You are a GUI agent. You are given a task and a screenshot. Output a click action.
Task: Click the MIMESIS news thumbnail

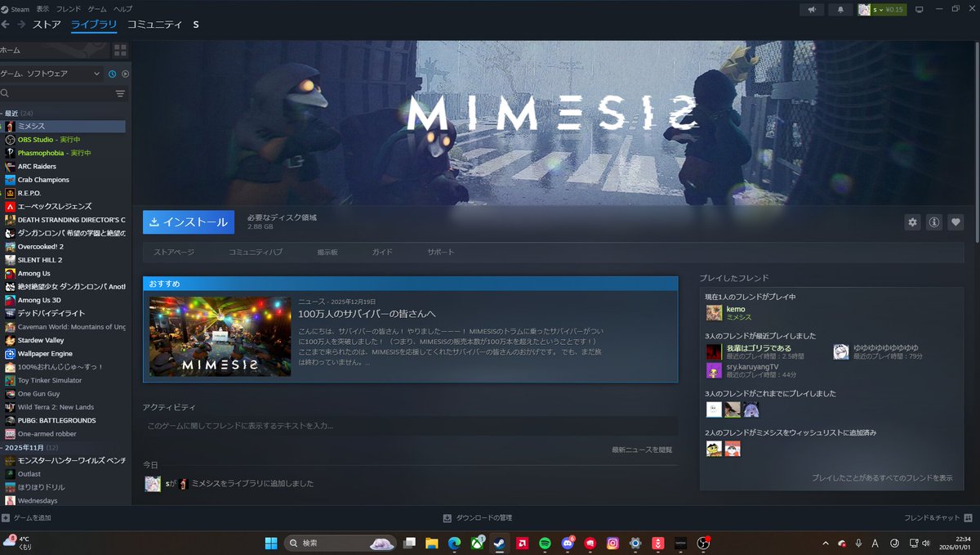coord(220,336)
